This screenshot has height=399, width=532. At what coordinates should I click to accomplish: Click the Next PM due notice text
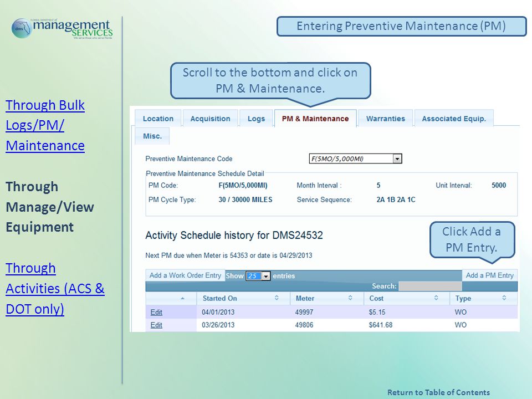point(229,255)
